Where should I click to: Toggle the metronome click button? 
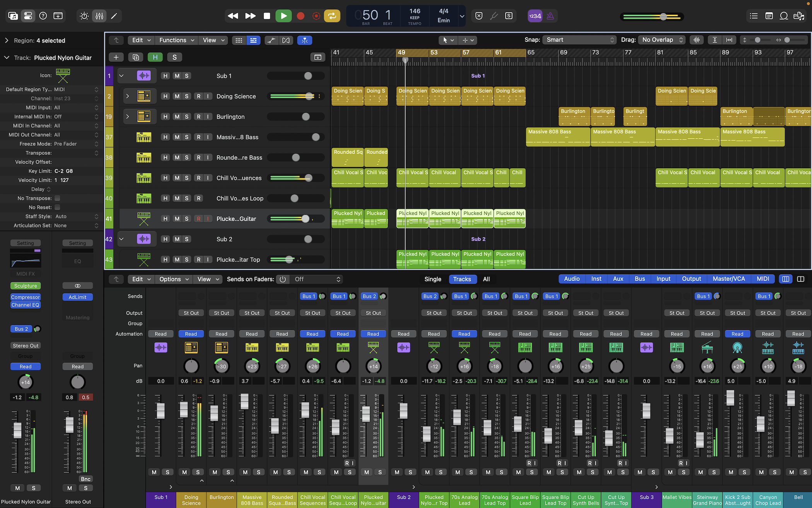pos(550,16)
